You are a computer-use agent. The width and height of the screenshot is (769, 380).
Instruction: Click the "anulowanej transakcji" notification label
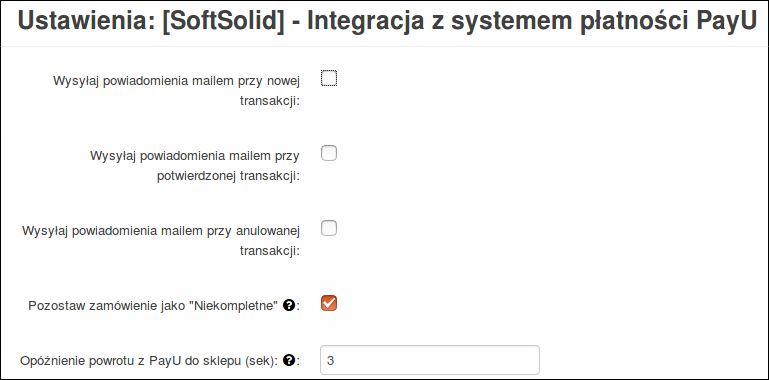pyautogui.click(x=161, y=240)
